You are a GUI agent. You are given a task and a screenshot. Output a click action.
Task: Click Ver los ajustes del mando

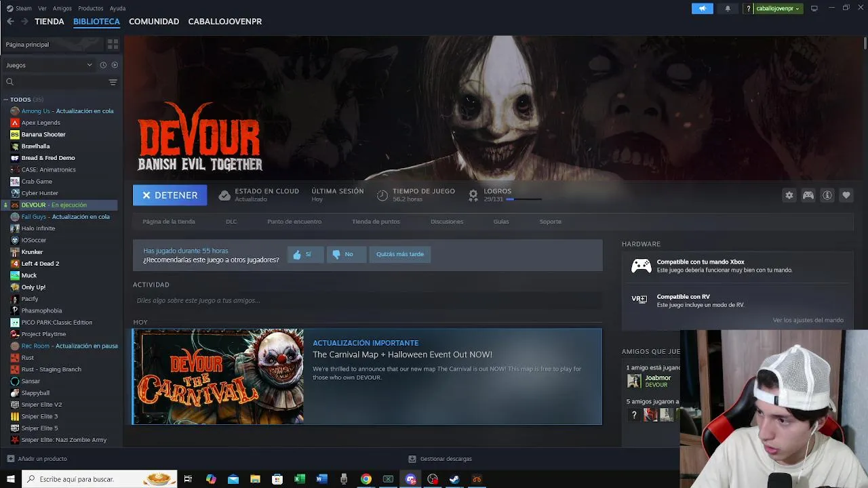[x=808, y=320]
